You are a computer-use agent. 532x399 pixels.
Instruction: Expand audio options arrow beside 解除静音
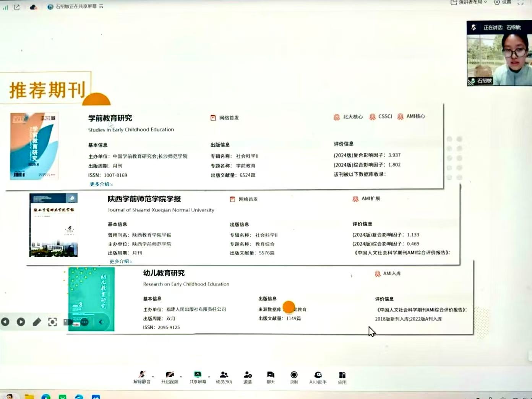(153, 377)
